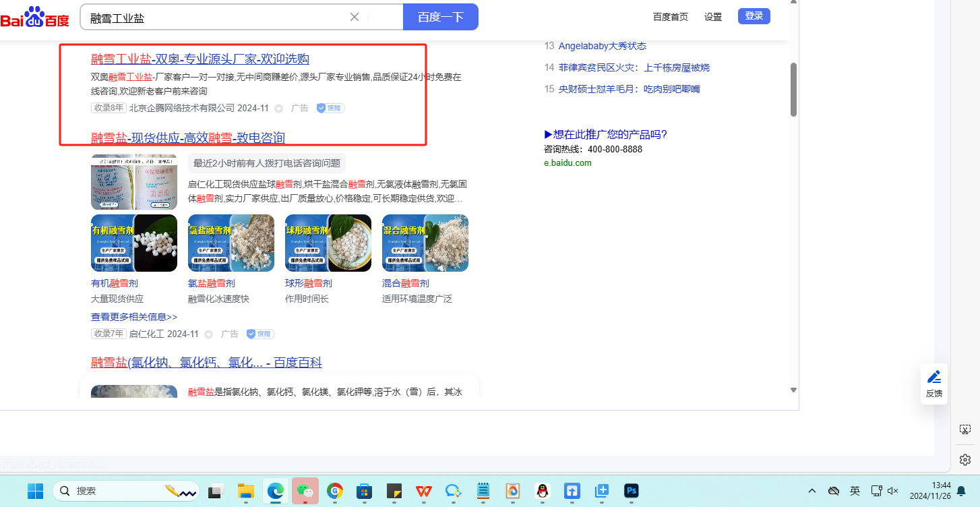Image resolution: width=980 pixels, height=507 pixels.
Task: Click the 最近2小时前有人拨打电话咨询问题 notice
Action: pos(267,163)
